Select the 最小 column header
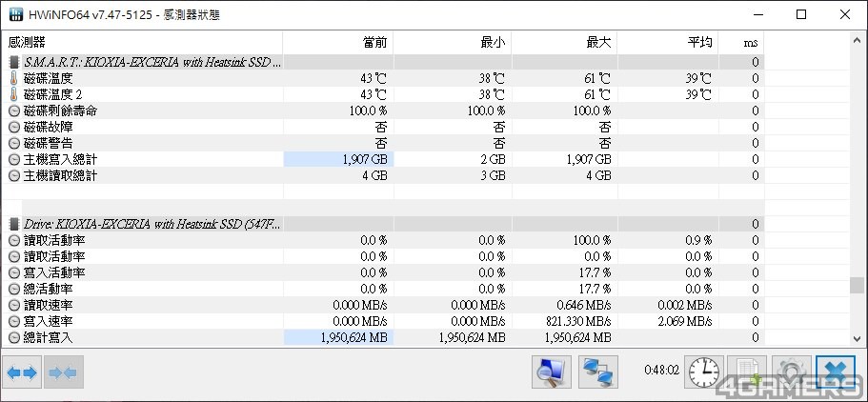Screen dimensions: 868x402 [453, 42]
